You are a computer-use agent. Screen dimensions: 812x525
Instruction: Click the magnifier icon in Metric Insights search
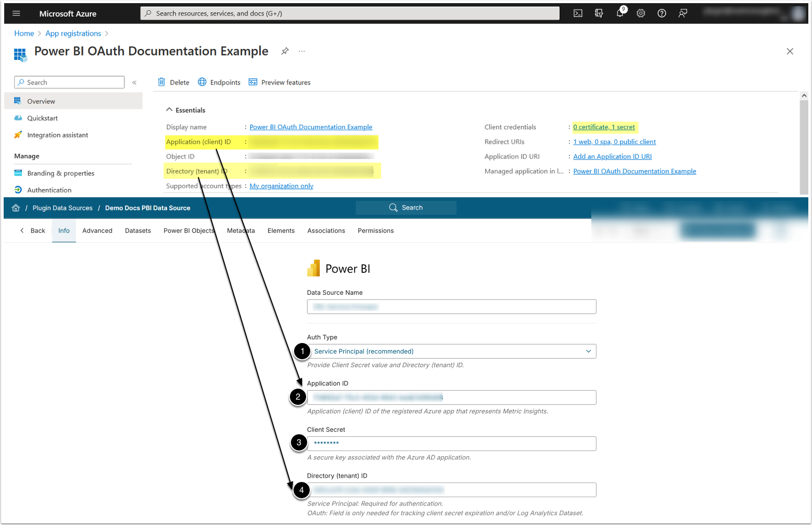[393, 208]
